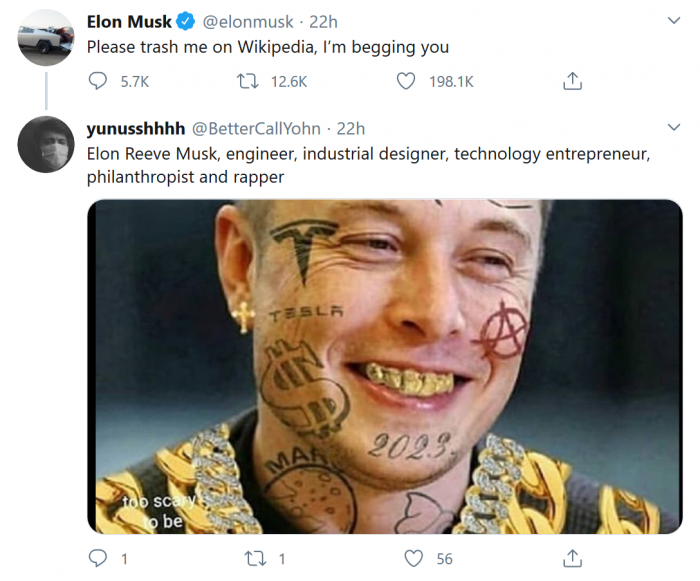Open the Elon Musk profile name link
The height and width of the screenshot is (581, 700).
(x=129, y=21)
